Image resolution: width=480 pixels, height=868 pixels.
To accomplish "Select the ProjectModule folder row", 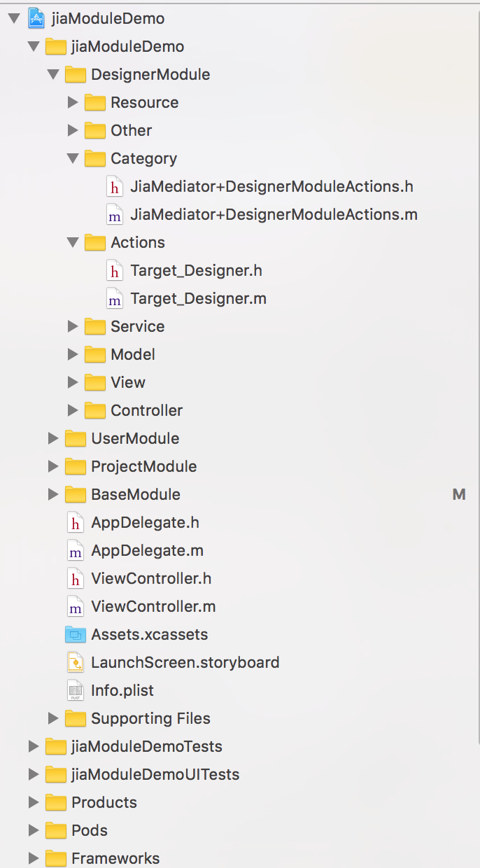I will pyautogui.click(x=143, y=466).
